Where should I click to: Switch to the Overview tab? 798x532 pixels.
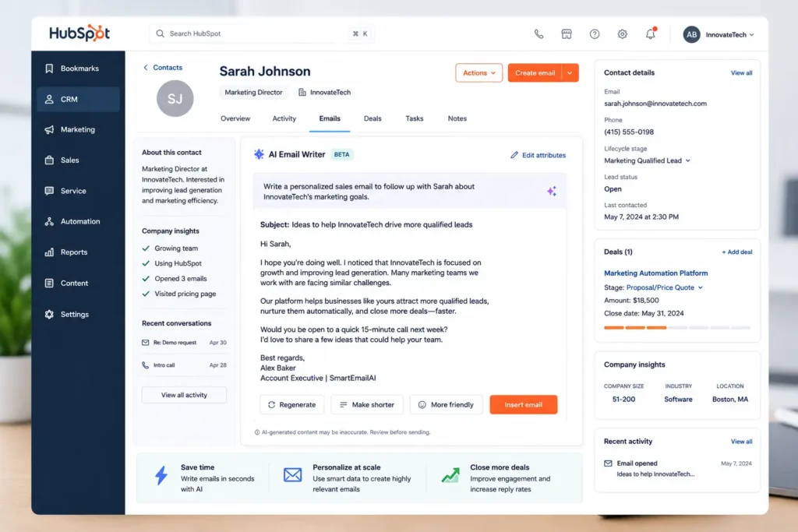235,118
